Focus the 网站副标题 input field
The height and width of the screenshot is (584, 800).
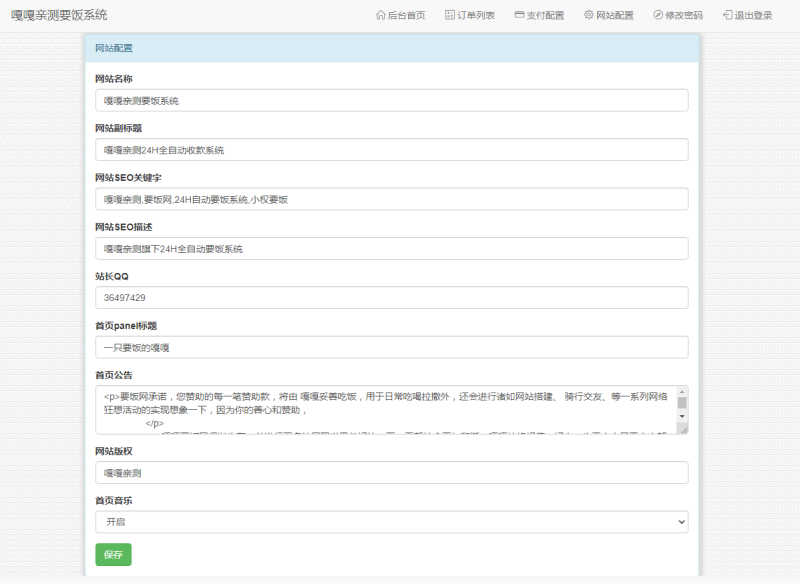392,150
